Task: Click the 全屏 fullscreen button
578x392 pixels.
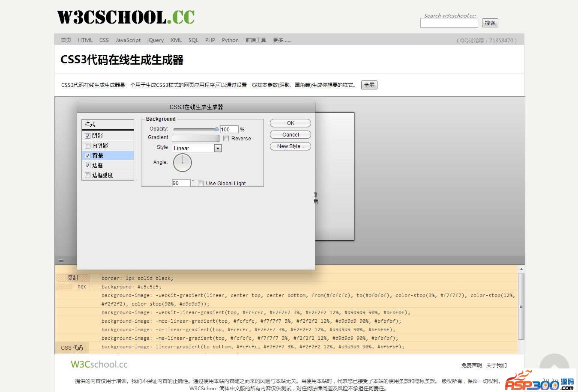Action: [369, 85]
